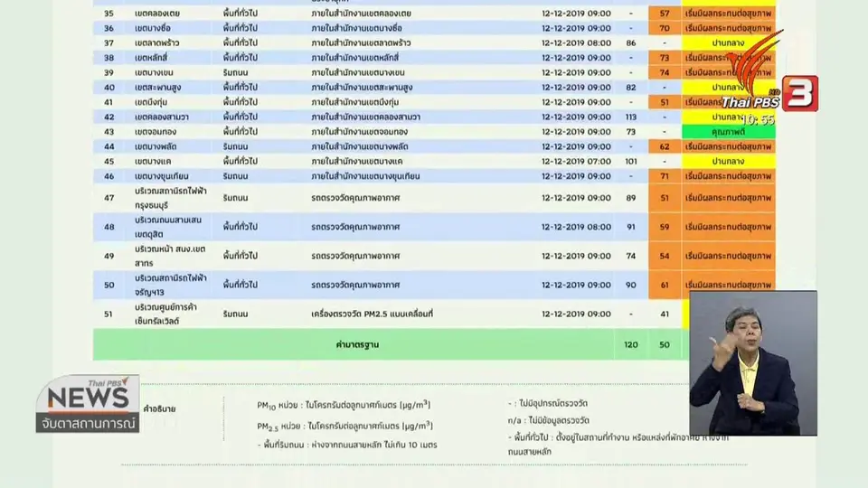The image size is (868, 488).
Task: Select district name เขตจอมทอง in row 43
Action: pos(156,132)
